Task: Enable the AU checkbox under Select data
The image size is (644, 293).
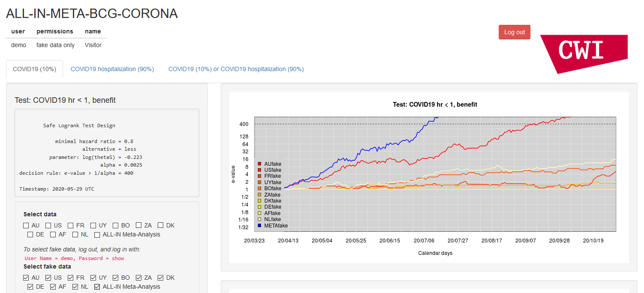Action: (26, 225)
